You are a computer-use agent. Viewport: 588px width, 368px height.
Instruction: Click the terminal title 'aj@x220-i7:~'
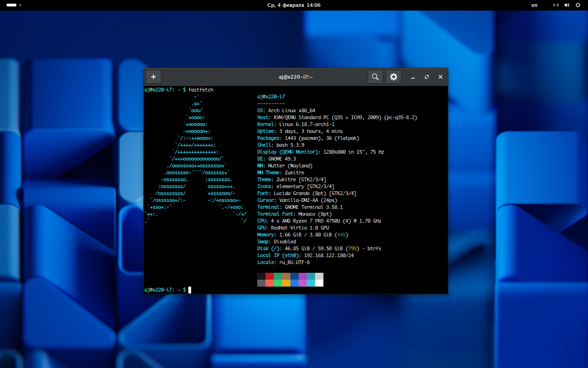(x=295, y=77)
